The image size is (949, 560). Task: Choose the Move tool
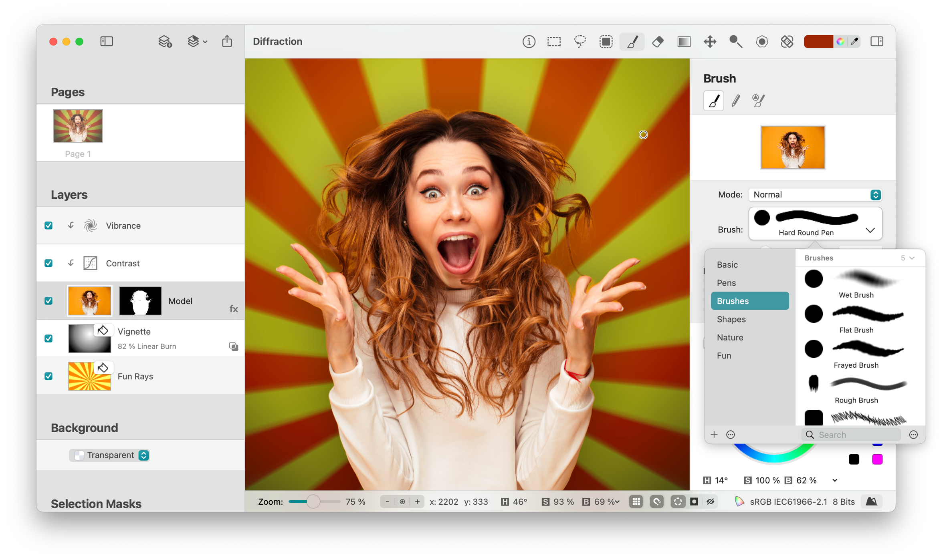coord(710,41)
